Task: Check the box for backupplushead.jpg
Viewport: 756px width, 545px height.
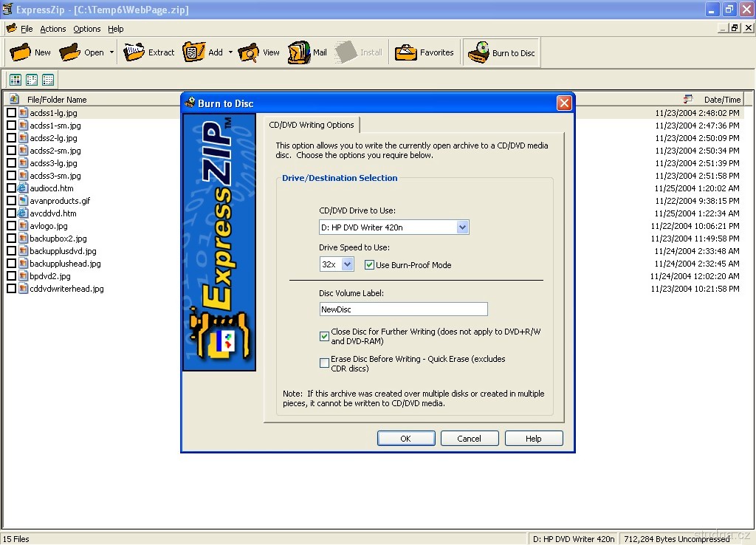Action: pyautogui.click(x=12, y=264)
